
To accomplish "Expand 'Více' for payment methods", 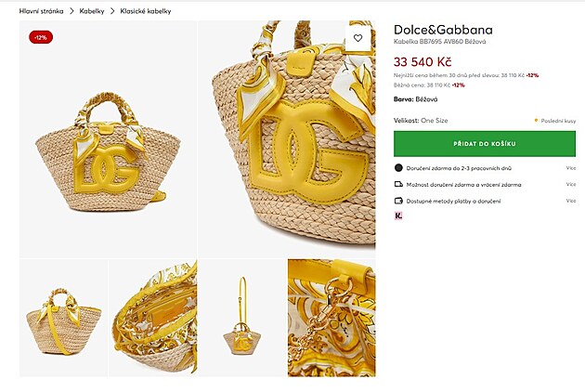I will [570, 201].
